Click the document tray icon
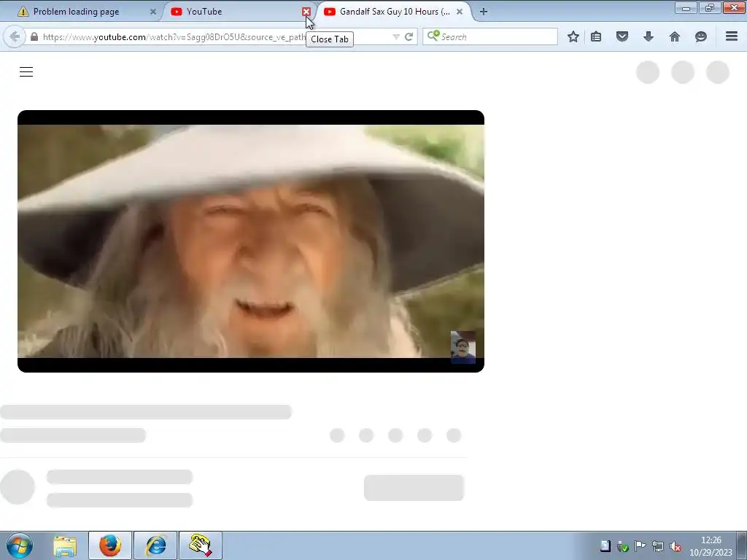The width and height of the screenshot is (747, 560). [605, 546]
